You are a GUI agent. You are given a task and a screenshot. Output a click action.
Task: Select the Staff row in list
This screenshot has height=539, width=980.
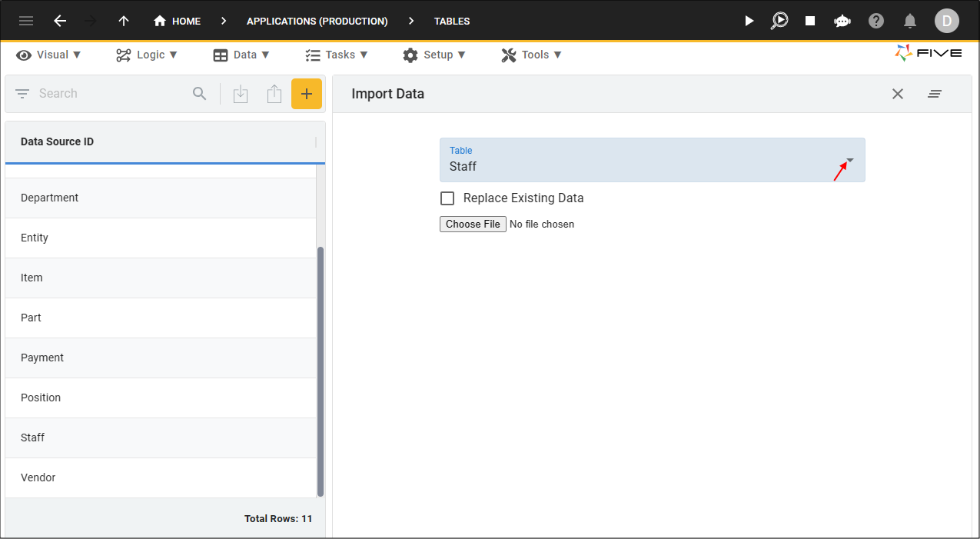pyautogui.click(x=161, y=438)
